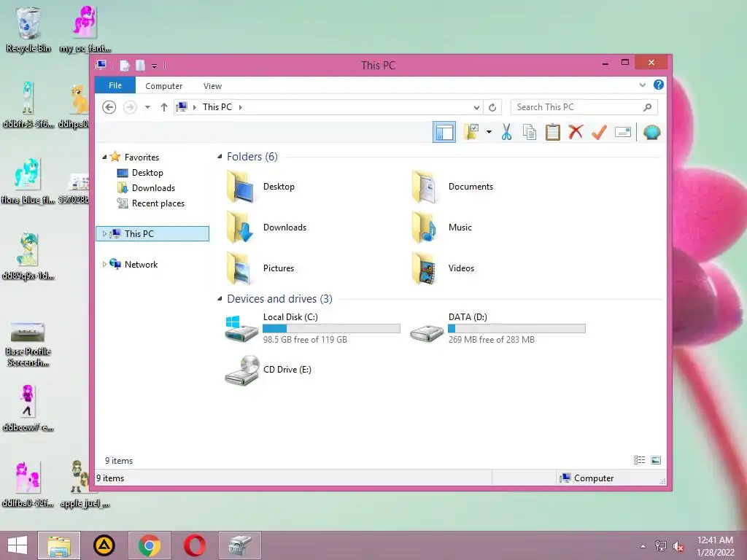The image size is (747, 560).
Task: Expand the ribbon with chevron arrow
Action: tap(642, 85)
